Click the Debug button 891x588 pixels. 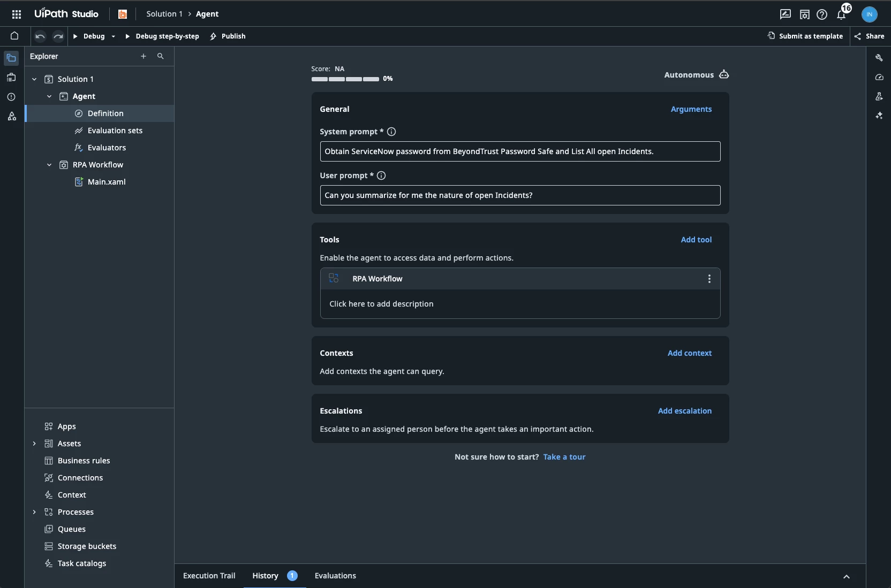(x=89, y=36)
